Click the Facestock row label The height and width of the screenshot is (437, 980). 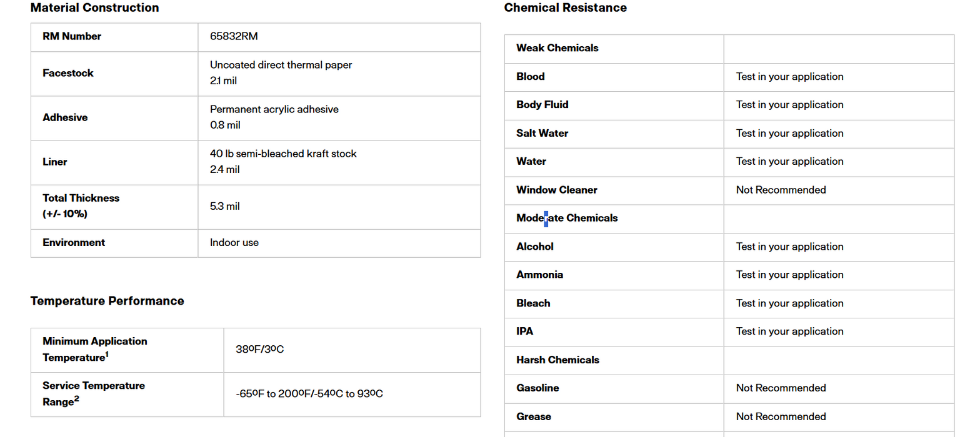click(x=68, y=73)
